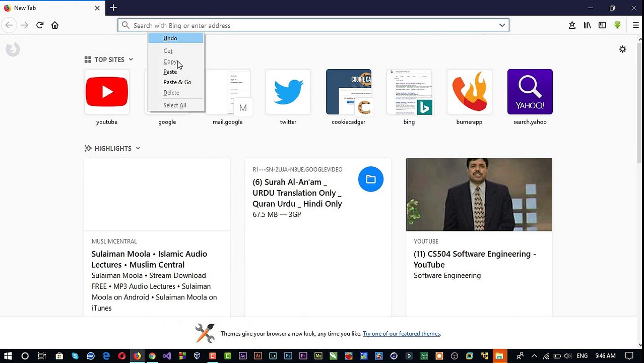Open Visual Studio from taskbar
This screenshot has height=363, width=644.
click(167, 356)
